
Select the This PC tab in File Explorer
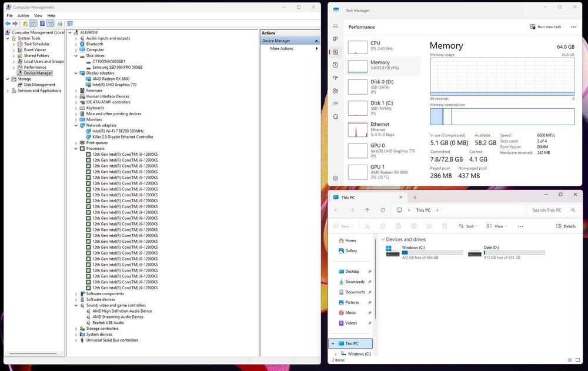click(367, 198)
